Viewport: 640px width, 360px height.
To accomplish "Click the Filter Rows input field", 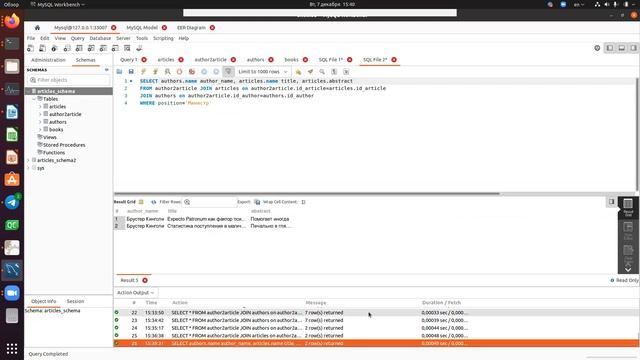I will (210, 202).
